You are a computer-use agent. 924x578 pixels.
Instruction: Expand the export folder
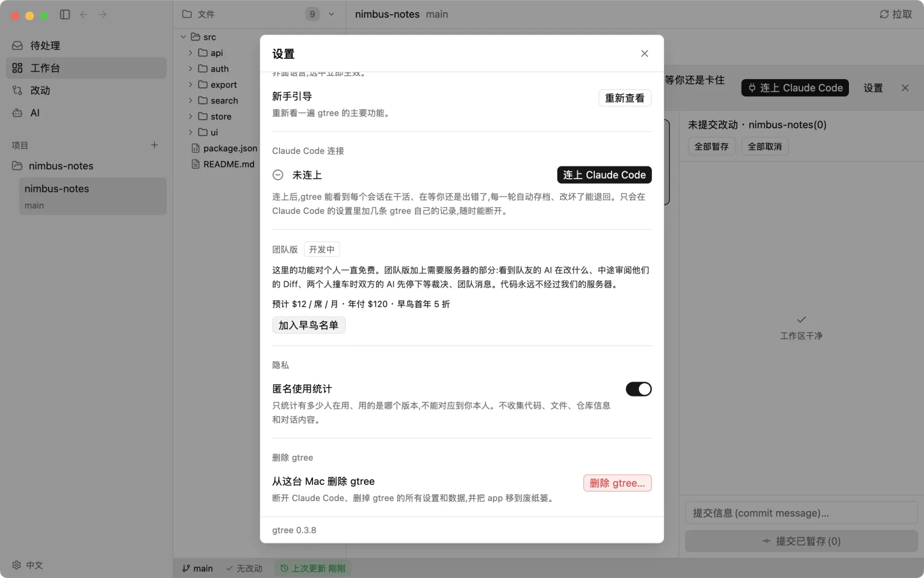[x=191, y=84]
